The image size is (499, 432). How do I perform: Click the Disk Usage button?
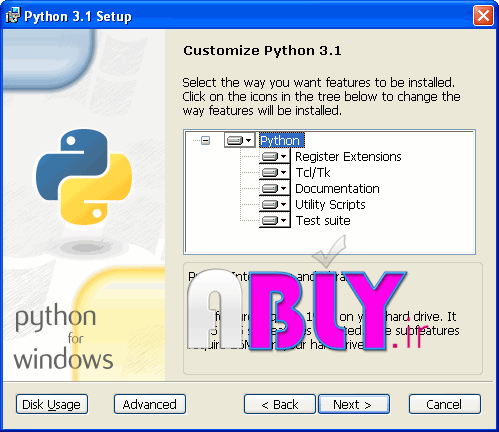52,404
